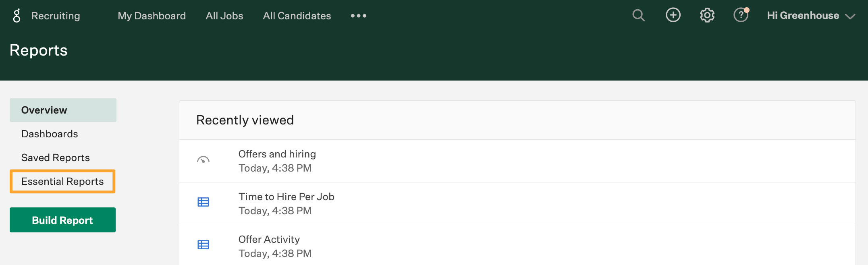Image resolution: width=868 pixels, height=265 pixels.
Task: Select the Overview sidebar item
Action: click(x=63, y=110)
